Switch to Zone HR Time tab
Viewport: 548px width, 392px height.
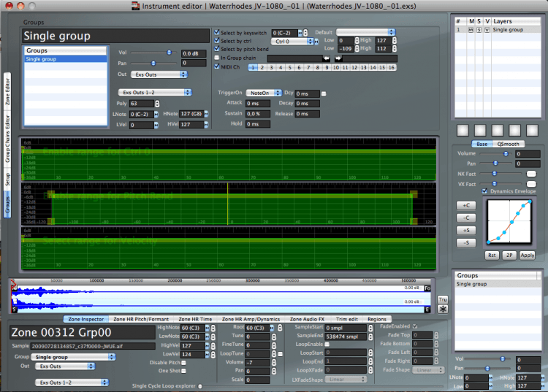(x=195, y=319)
